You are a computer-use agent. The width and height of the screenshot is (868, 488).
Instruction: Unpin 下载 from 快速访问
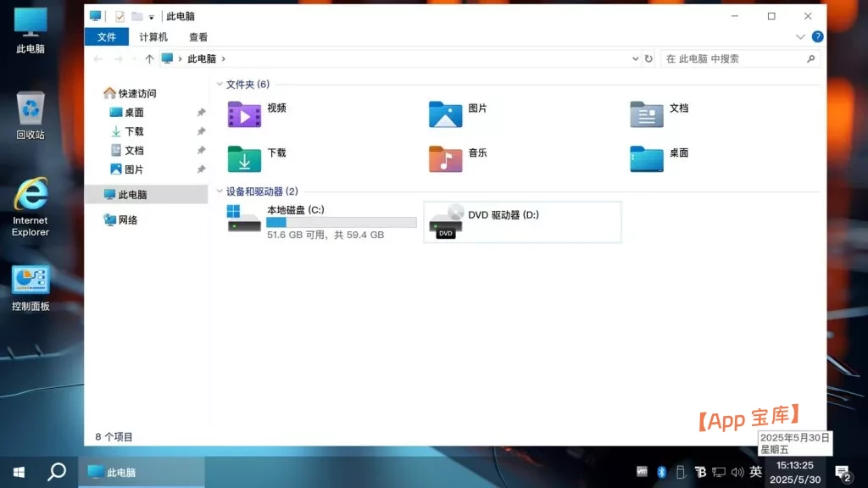201,131
